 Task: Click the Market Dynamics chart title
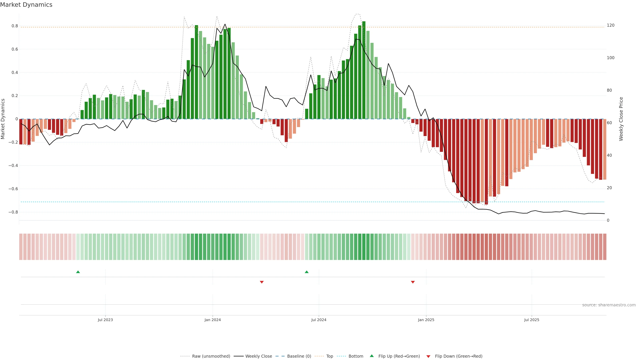click(x=26, y=5)
